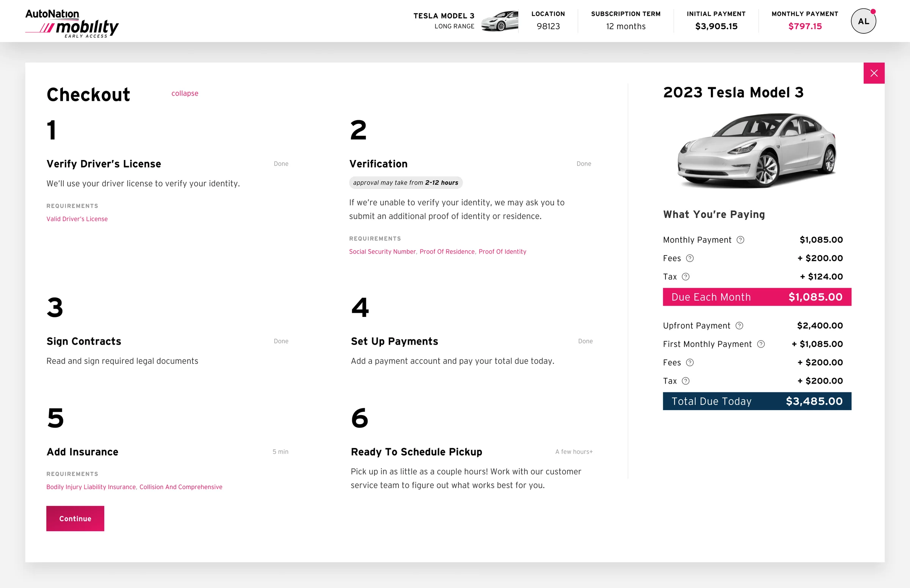Select Subscription Term 12 months header item
This screenshot has height=588, width=910.
coord(626,21)
